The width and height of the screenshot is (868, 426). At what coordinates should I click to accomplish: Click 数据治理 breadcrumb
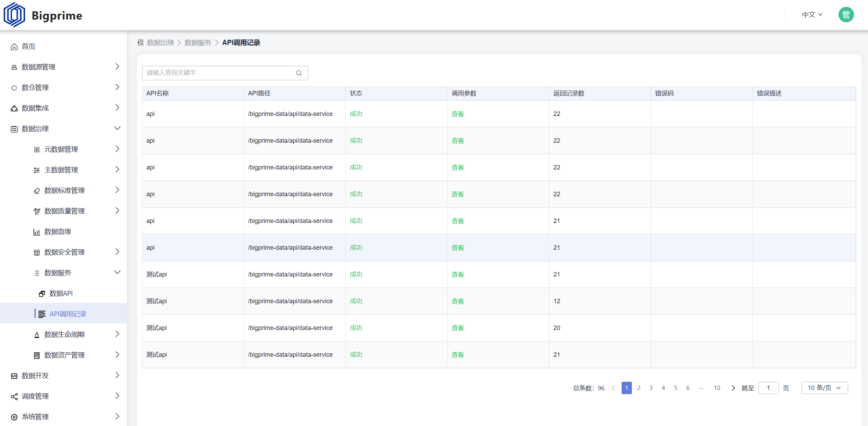point(160,43)
